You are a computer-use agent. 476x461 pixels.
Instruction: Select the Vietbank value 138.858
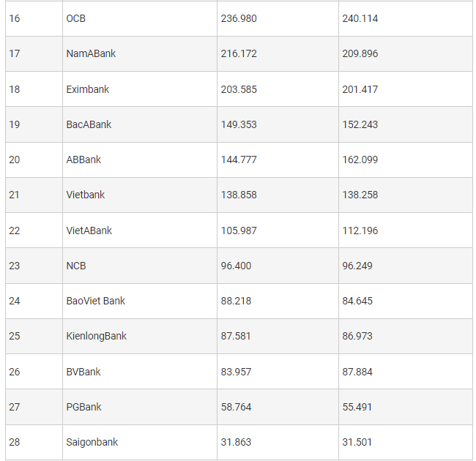click(x=239, y=195)
